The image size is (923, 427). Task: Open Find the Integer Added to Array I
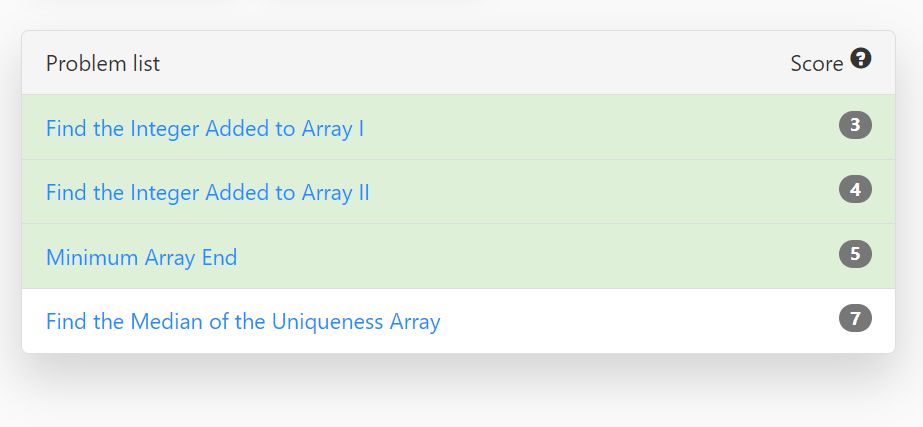[x=205, y=128]
